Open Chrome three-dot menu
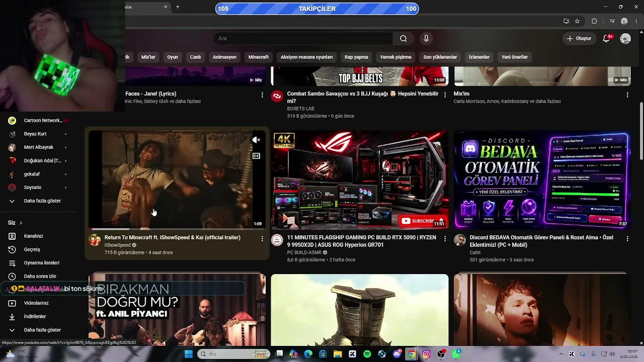Screen dimensions: 644x362 [636, 21]
